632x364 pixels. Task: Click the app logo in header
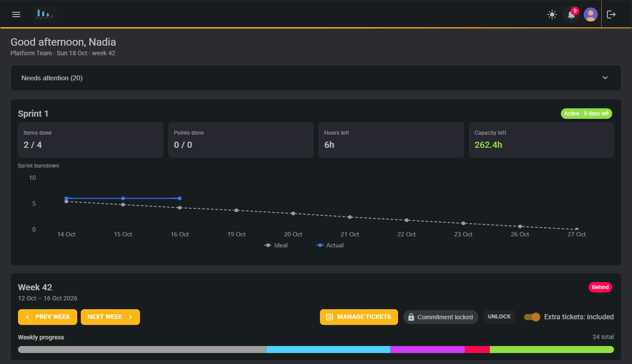coord(45,14)
